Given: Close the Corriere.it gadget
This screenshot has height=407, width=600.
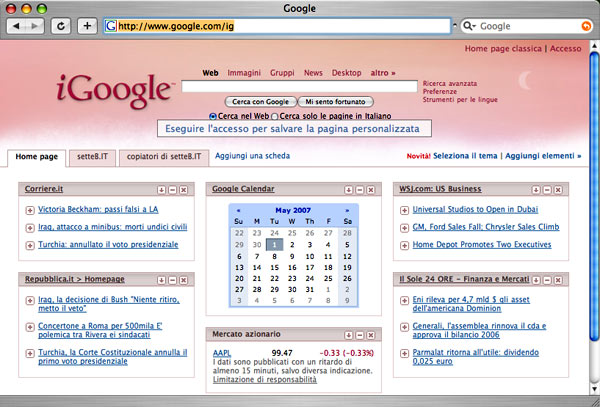Looking at the screenshot, I should pos(184,190).
